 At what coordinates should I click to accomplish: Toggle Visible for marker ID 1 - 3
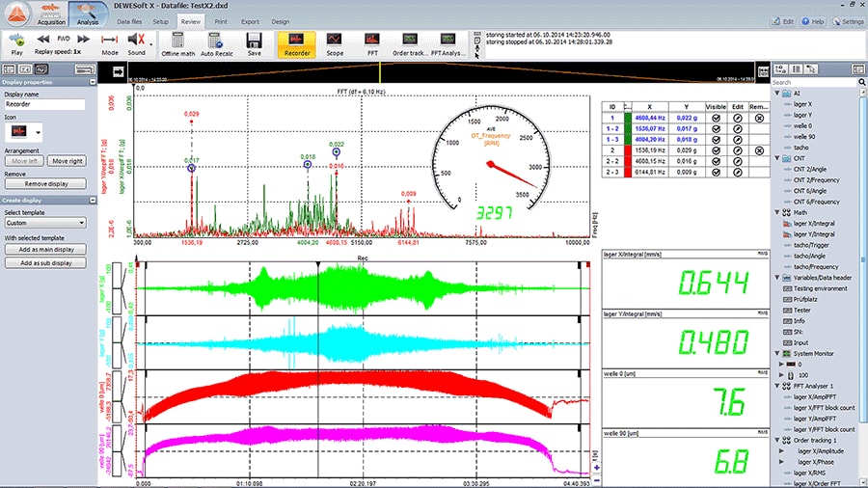click(716, 140)
